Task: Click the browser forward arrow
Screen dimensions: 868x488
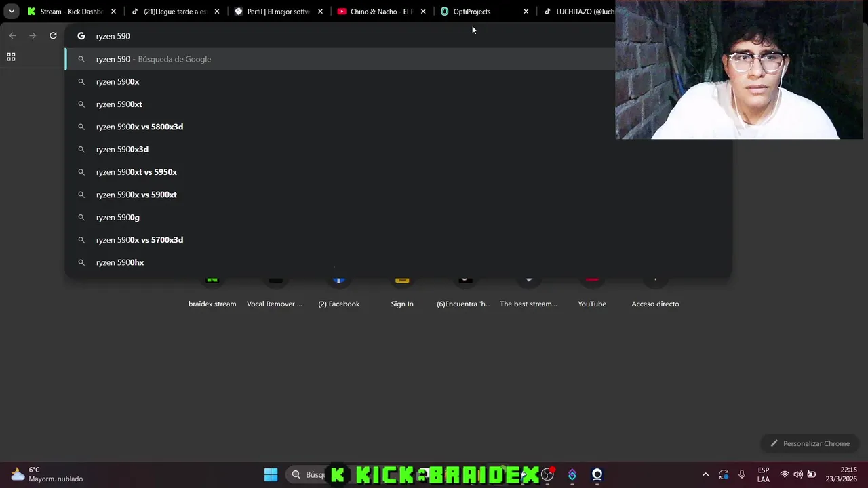Action: (33, 35)
